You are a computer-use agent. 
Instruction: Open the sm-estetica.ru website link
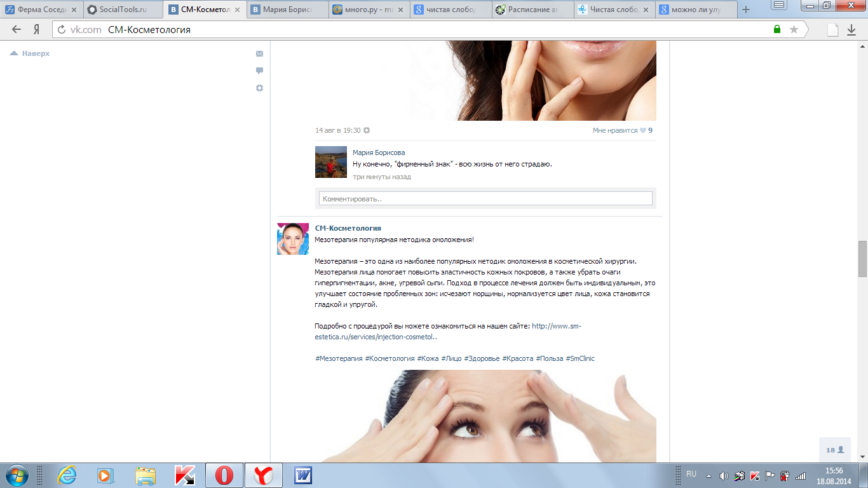448,332
